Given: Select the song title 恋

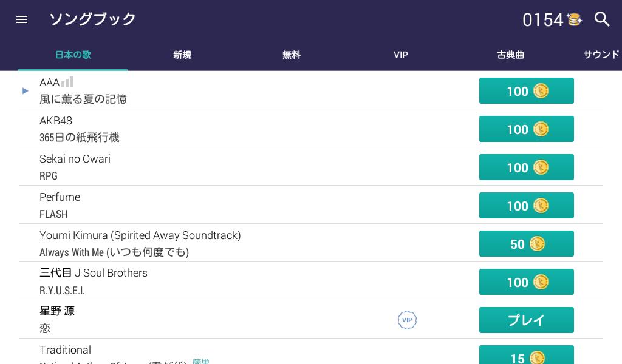Looking at the screenshot, I should coord(45,328).
